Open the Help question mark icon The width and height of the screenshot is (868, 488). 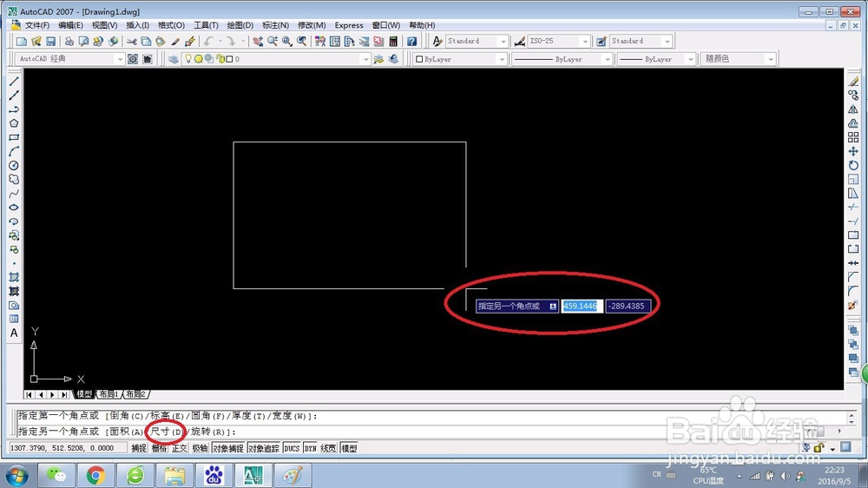coord(411,41)
